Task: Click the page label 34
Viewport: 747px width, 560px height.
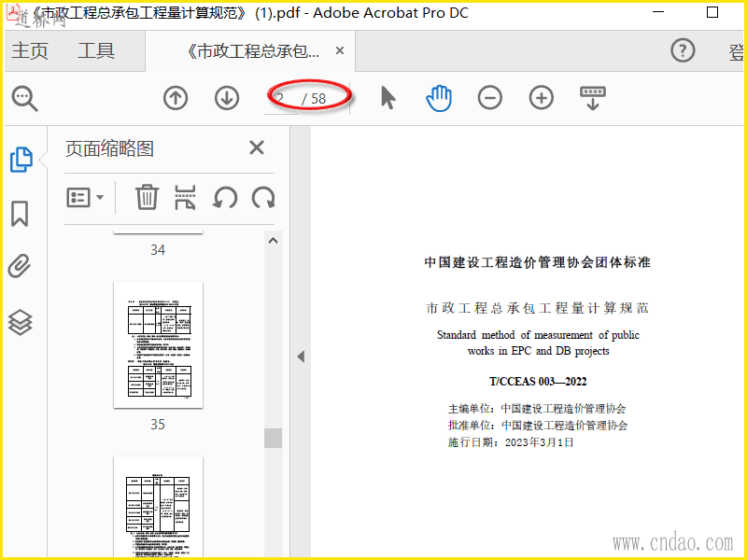Action: 158,250
